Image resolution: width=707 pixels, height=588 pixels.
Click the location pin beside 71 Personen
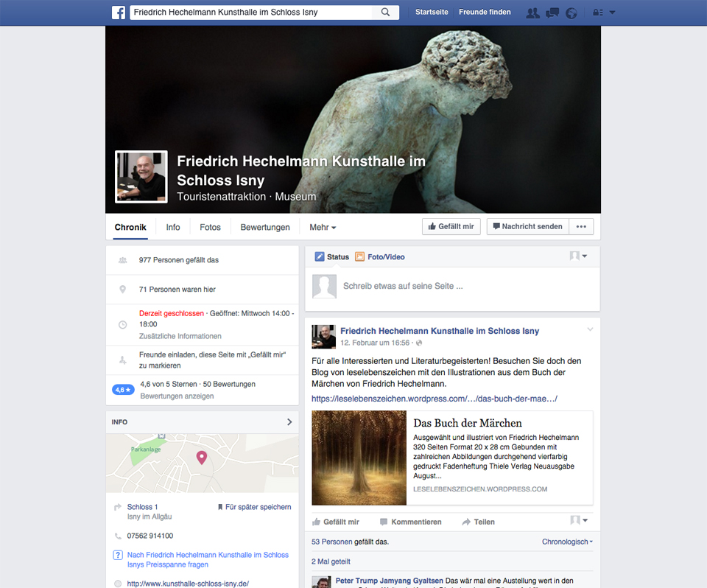point(122,290)
